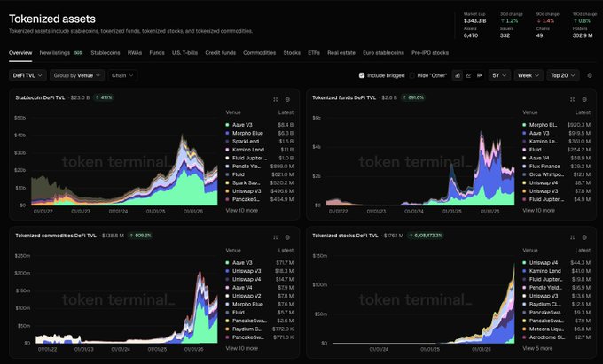Viewport: 603px width, 364px height.
Task: Open settings for Tokenized funds DeFi TVL chart
Action: coord(584,99)
